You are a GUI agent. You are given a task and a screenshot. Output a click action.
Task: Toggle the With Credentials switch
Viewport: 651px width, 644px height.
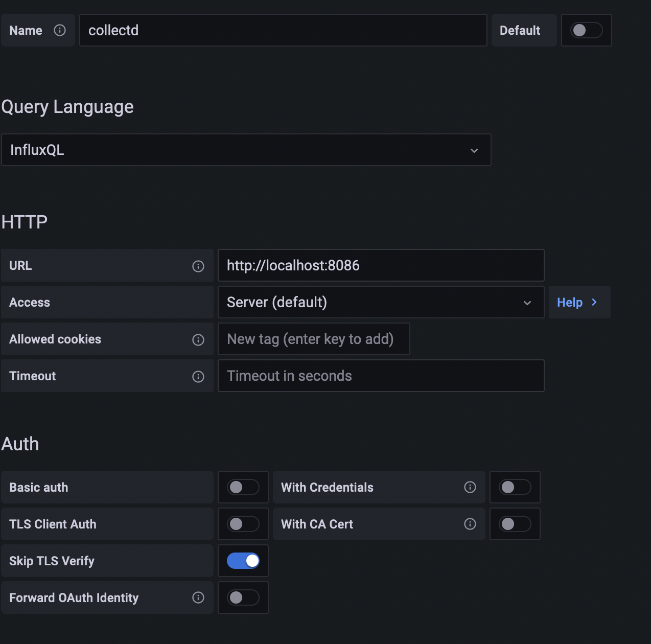point(515,488)
